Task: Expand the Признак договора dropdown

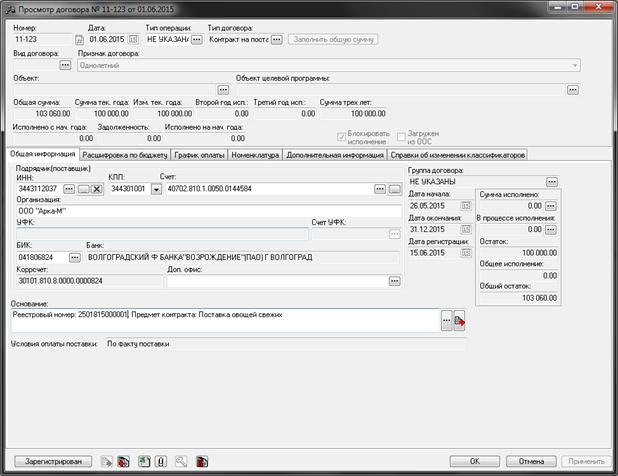Action: pyautogui.click(x=575, y=64)
